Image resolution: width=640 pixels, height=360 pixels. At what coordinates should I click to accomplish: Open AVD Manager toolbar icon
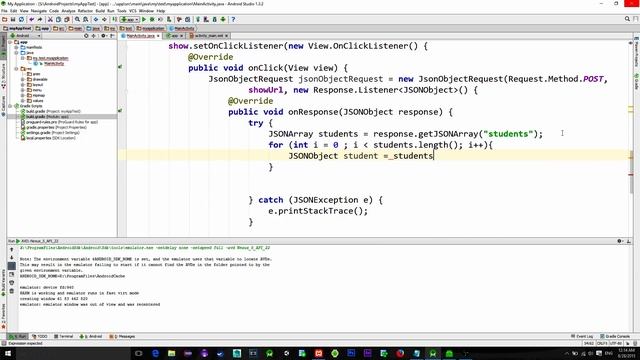click(x=206, y=19)
